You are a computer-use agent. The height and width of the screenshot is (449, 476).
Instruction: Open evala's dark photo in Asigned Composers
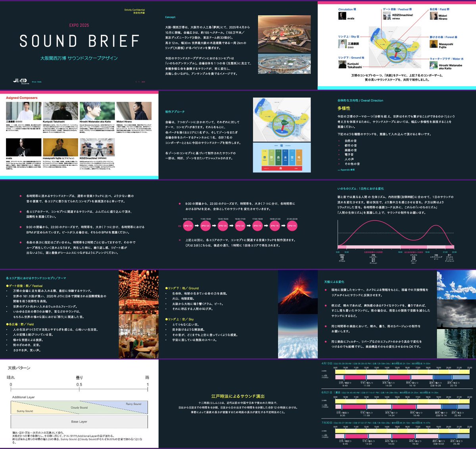tap(23, 147)
